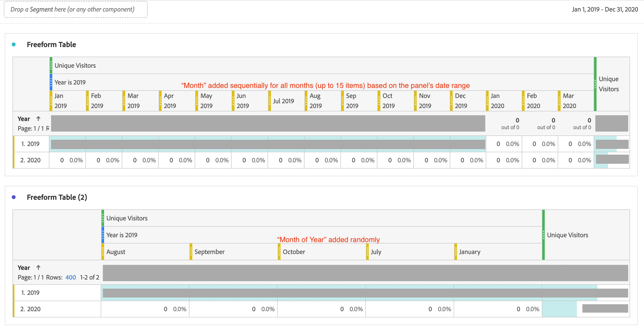644x328 pixels.
Task: Click the segment drop zone field
Action: coord(76,10)
